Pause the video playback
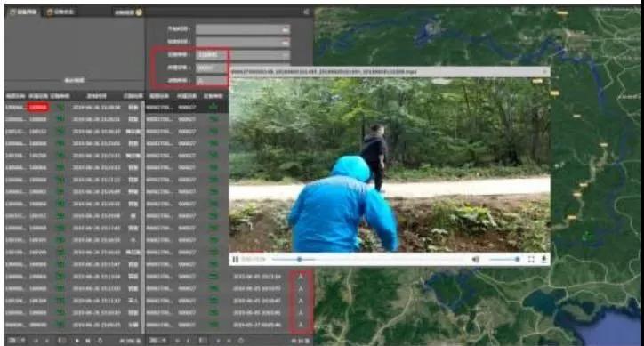Viewport: 644px width, 346px height. click(x=236, y=260)
